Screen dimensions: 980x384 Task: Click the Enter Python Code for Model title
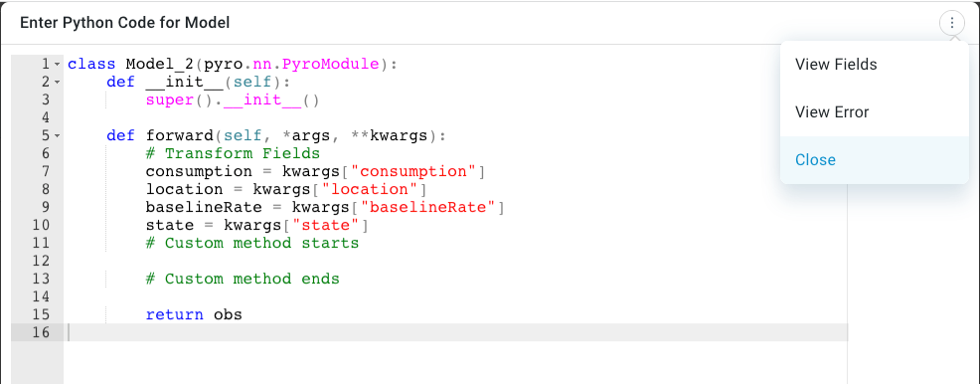125,23
